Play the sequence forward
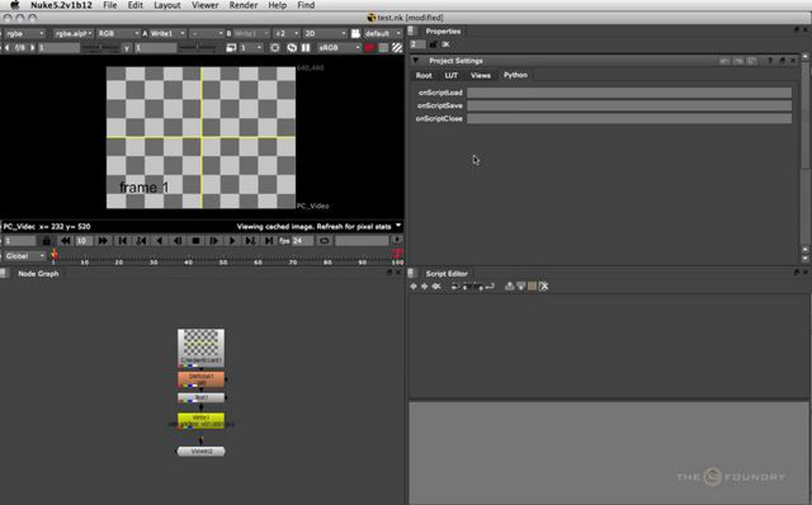Screen dimensions: 812x505 click(232, 241)
